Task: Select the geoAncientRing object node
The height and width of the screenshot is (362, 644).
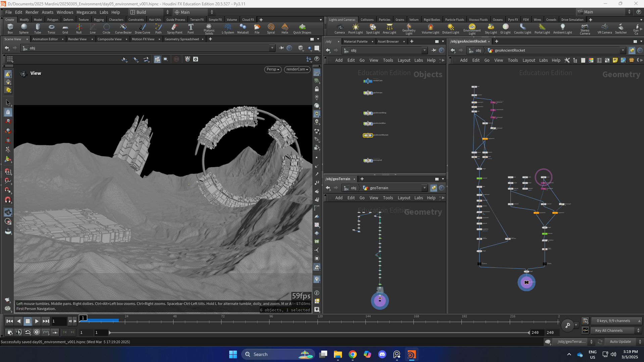Action: point(368,113)
